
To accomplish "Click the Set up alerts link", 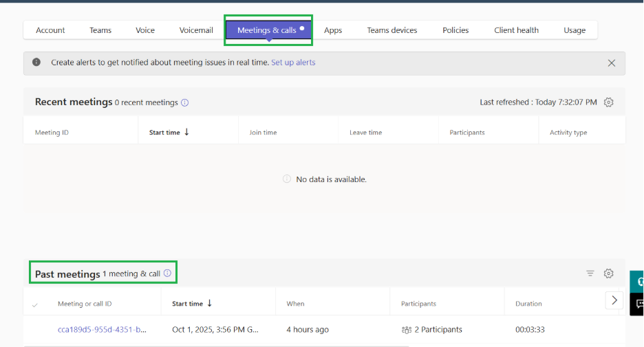I will [293, 63].
